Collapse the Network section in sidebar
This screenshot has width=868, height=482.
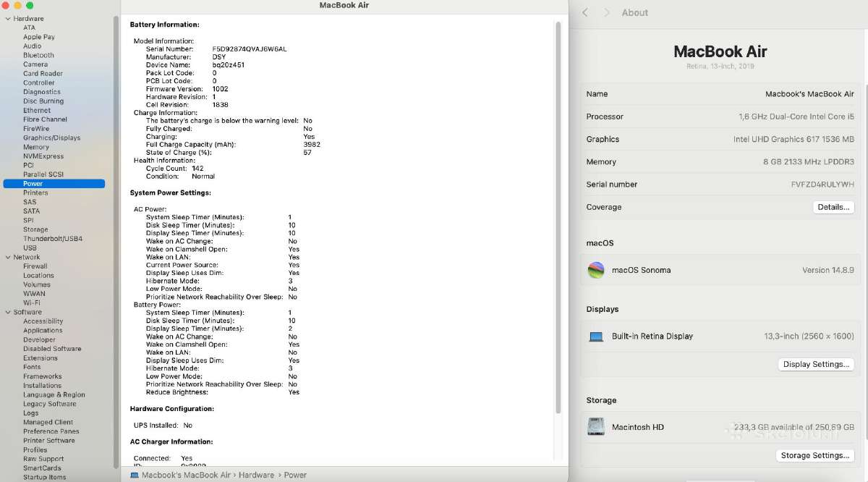[x=7, y=257]
